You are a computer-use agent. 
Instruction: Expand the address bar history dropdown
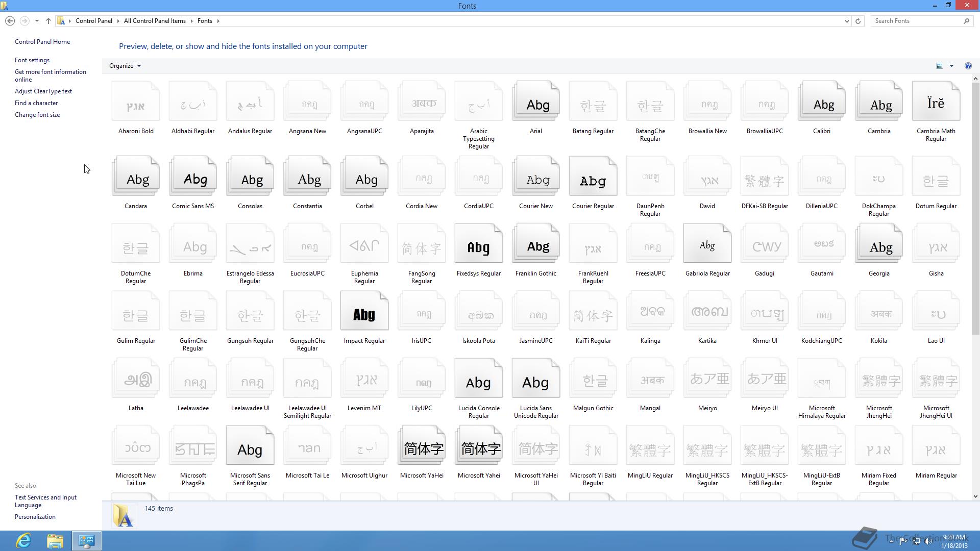847,21
